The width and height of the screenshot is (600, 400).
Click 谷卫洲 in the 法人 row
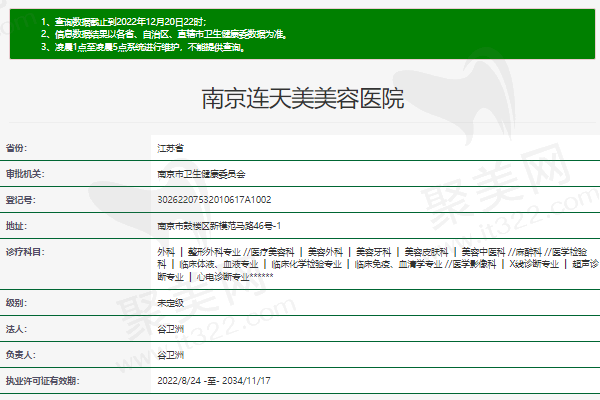[171, 328]
